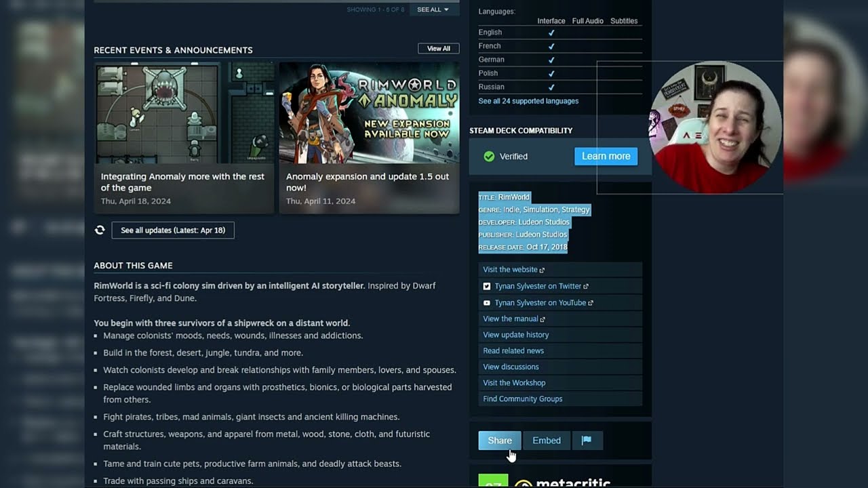The width and height of the screenshot is (868, 488).
Task: Click the Twitter icon next to Tynan Sylvester
Action: click(486, 287)
